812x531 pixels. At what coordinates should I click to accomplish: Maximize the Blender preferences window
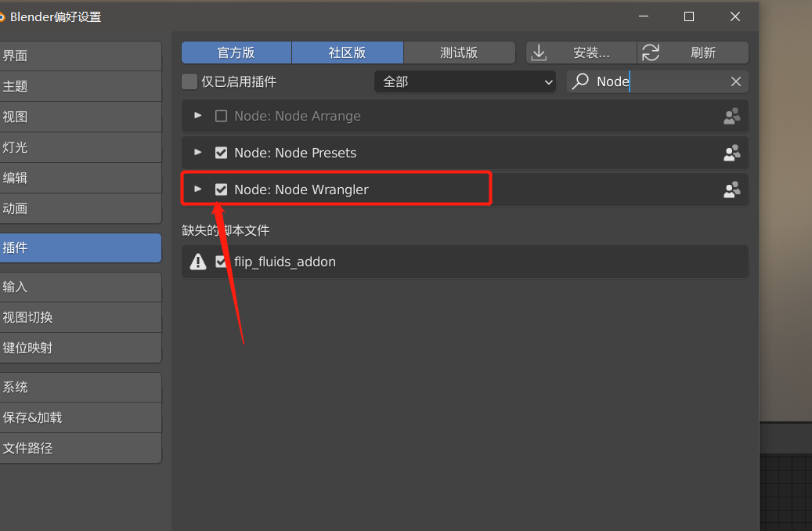tap(689, 16)
